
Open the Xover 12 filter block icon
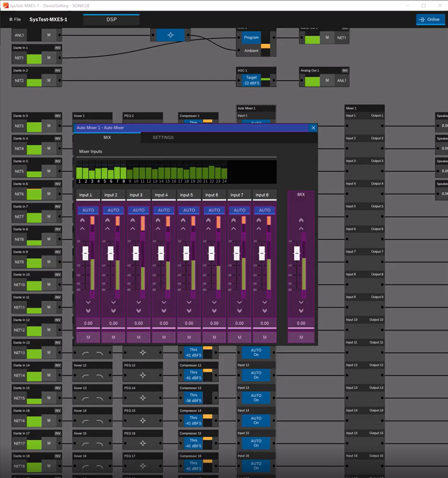coord(92,375)
